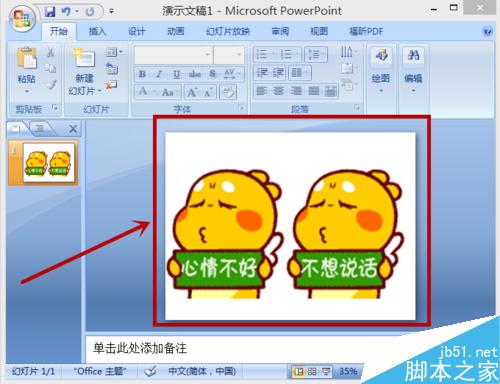The height and width of the screenshot is (384, 500).
Task: Switch to the 视图 tab
Action: point(319,31)
